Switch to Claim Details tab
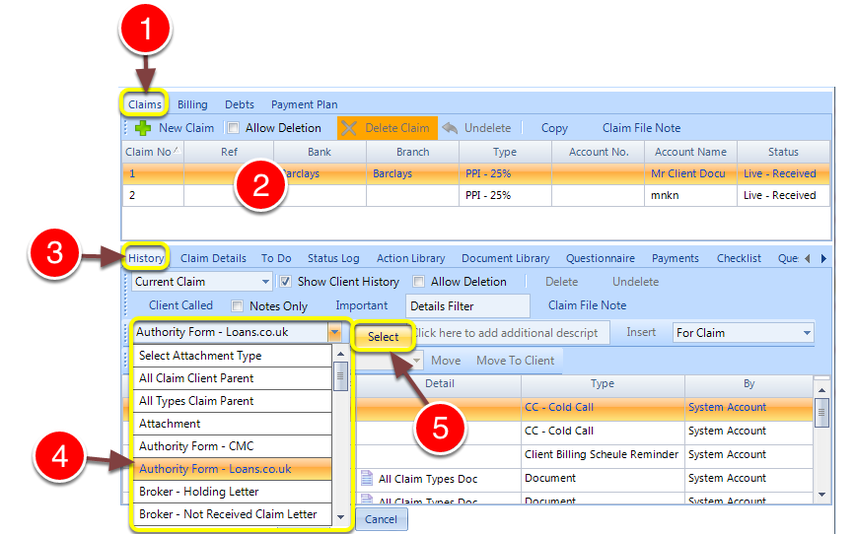 (213, 258)
